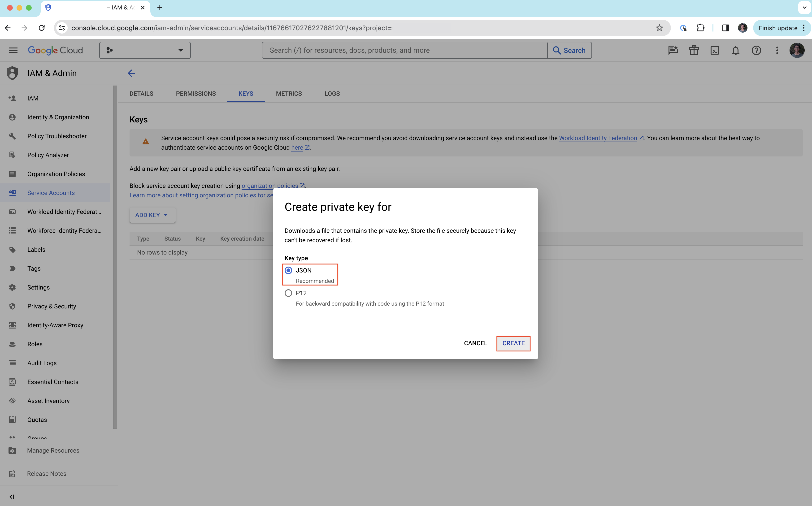The image size is (812, 506).
Task: Open the Google account avatar in console header
Action: point(797,50)
